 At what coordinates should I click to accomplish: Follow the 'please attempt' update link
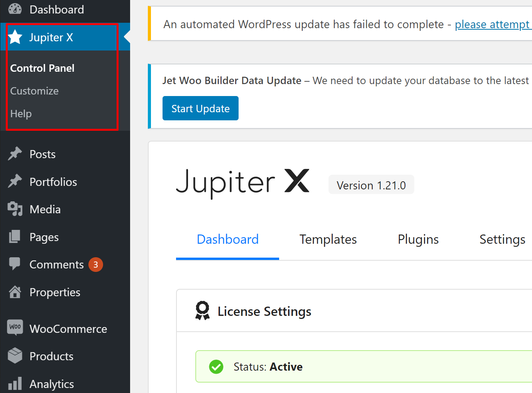493,24
